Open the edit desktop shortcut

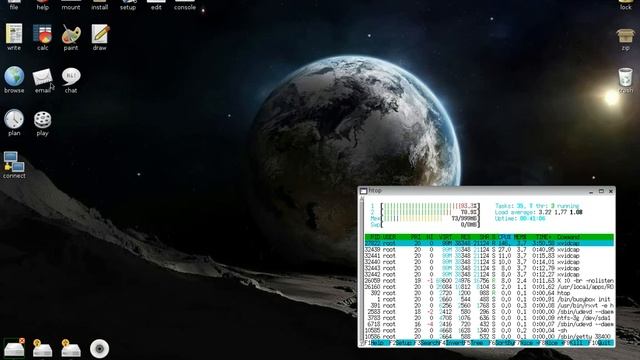coord(156,5)
